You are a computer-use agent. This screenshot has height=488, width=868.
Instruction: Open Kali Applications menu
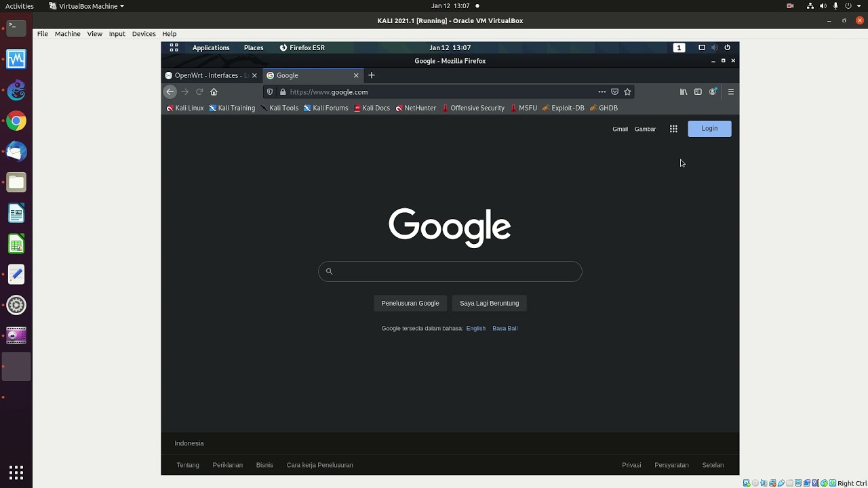[x=211, y=47]
